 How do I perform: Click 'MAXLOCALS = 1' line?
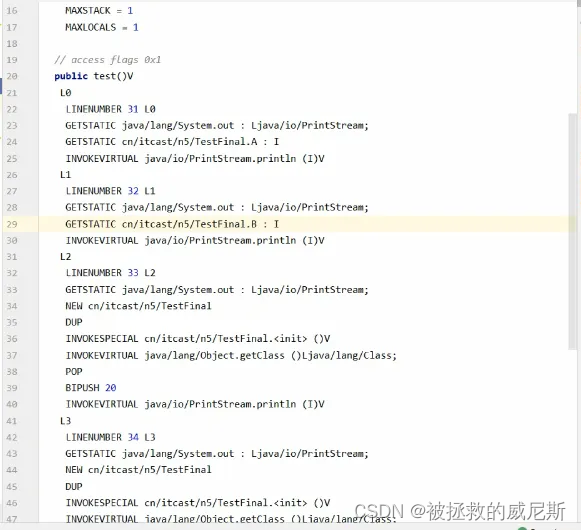pos(102,27)
